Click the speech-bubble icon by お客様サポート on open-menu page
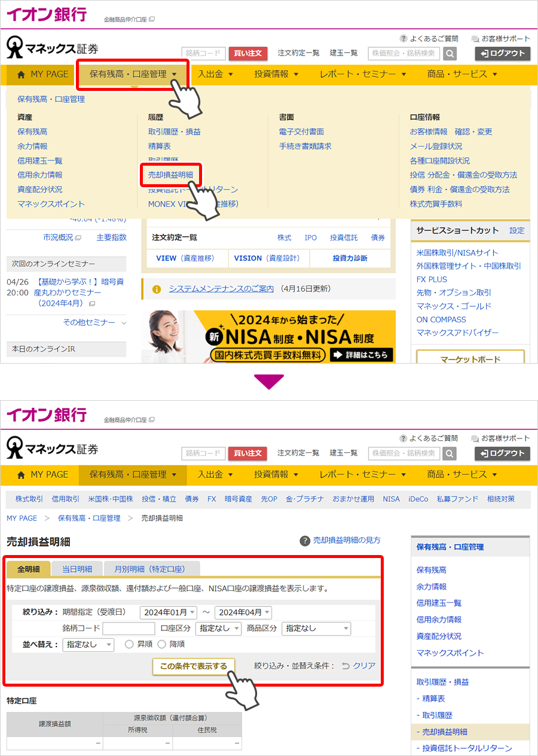 pyautogui.click(x=475, y=39)
